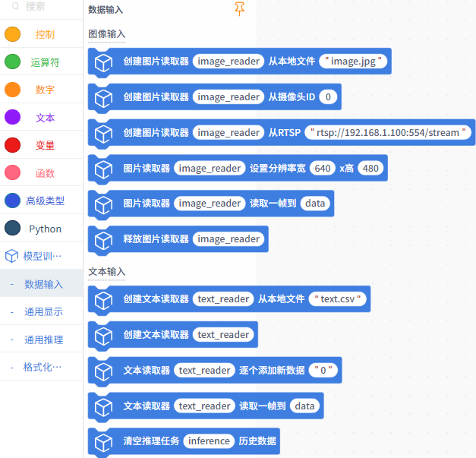Click cube icon on 清空推理任务 block
The height and width of the screenshot is (458, 476).
pos(102,441)
